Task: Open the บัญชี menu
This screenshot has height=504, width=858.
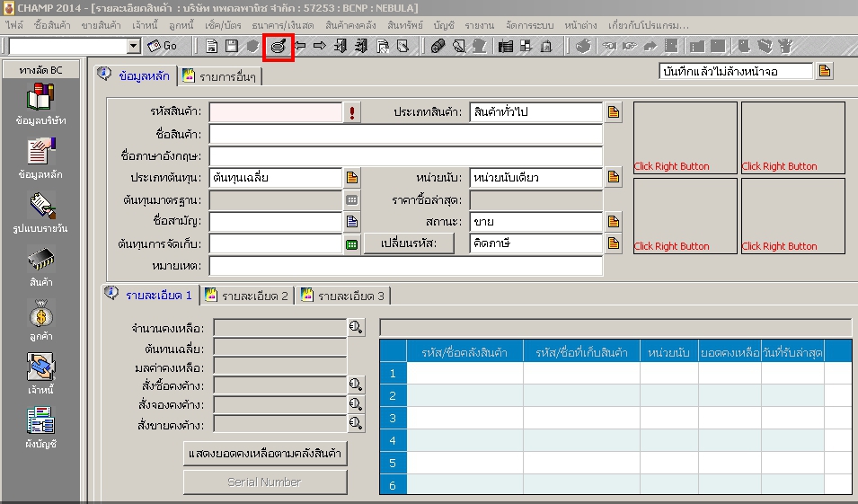Action: (x=444, y=25)
